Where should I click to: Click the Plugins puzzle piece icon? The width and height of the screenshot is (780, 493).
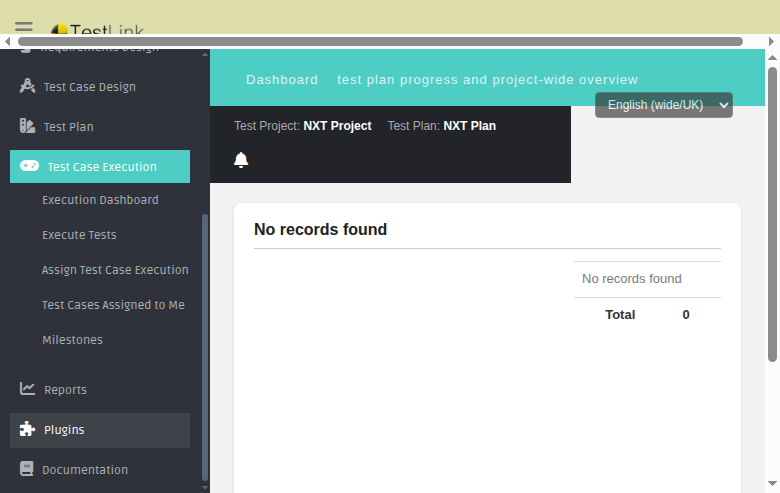coord(27,429)
